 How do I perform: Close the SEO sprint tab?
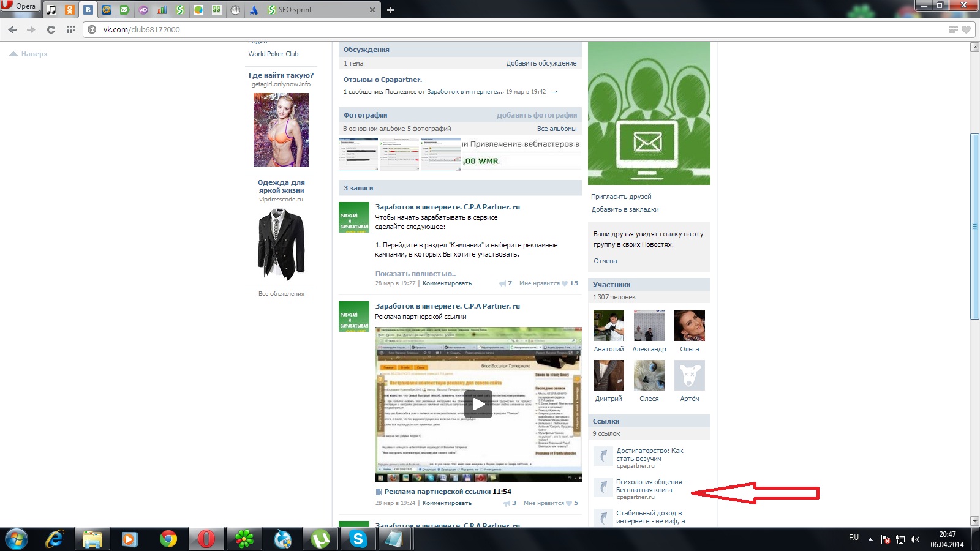coord(372,10)
